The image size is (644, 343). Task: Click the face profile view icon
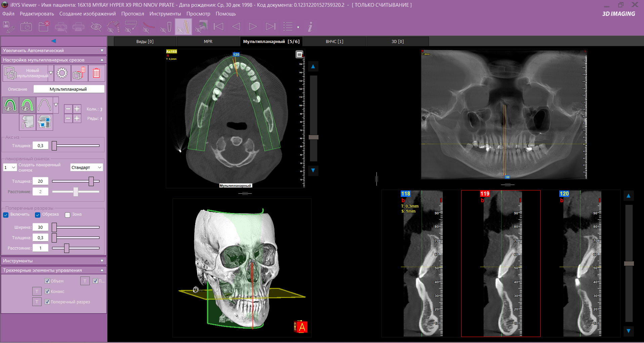click(x=27, y=122)
